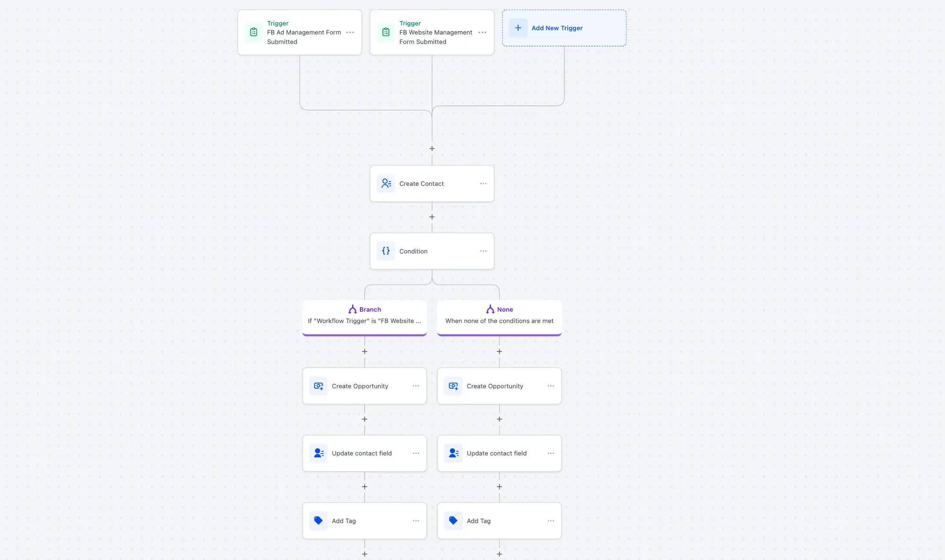This screenshot has width=945, height=560.
Task: Open the ellipsis menu on the right Update contact field step
Action: coord(551,453)
